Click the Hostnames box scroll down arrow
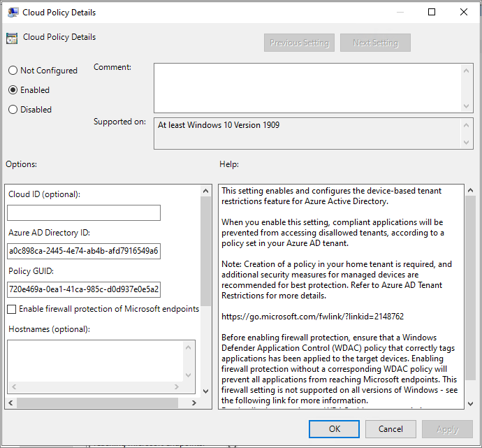The height and width of the screenshot is (448, 482). pyautogui.click(x=189, y=375)
